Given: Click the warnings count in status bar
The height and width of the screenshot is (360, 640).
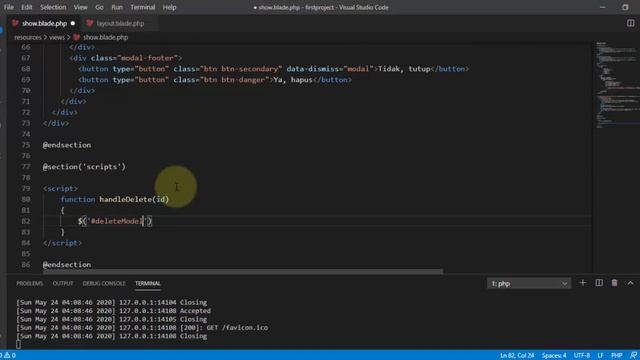Looking at the screenshot, I should [x=9, y=355].
